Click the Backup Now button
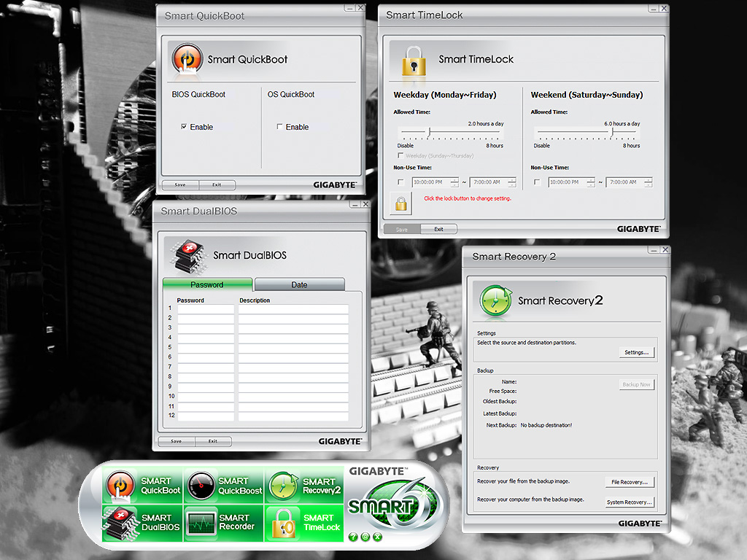 tap(637, 384)
